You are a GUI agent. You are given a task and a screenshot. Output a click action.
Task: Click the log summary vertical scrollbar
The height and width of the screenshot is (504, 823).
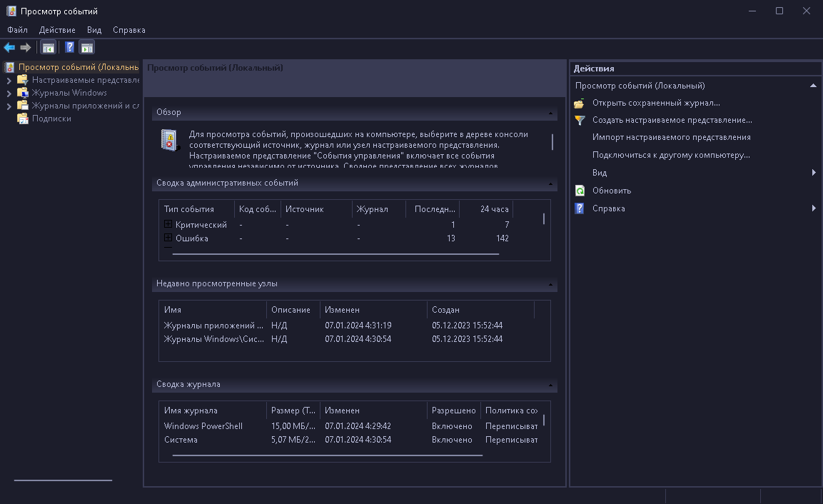coord(544,420)
